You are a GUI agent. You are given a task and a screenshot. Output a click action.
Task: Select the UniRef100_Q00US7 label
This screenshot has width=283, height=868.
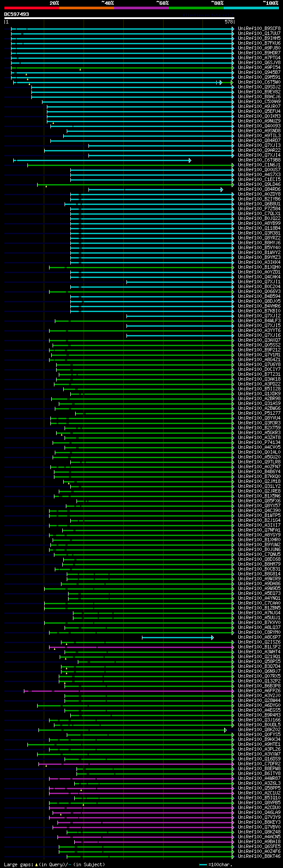click(x=259, y=170)
